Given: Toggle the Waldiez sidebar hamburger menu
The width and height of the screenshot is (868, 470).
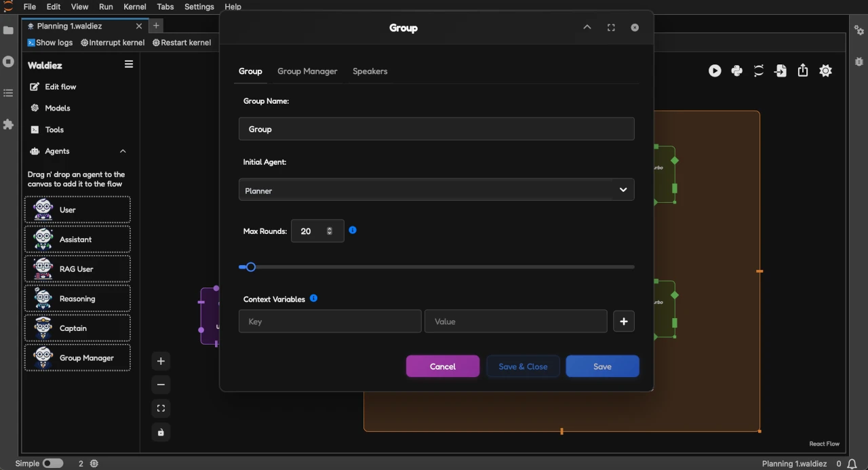Looking at the screenshot, I should point(129,64).
